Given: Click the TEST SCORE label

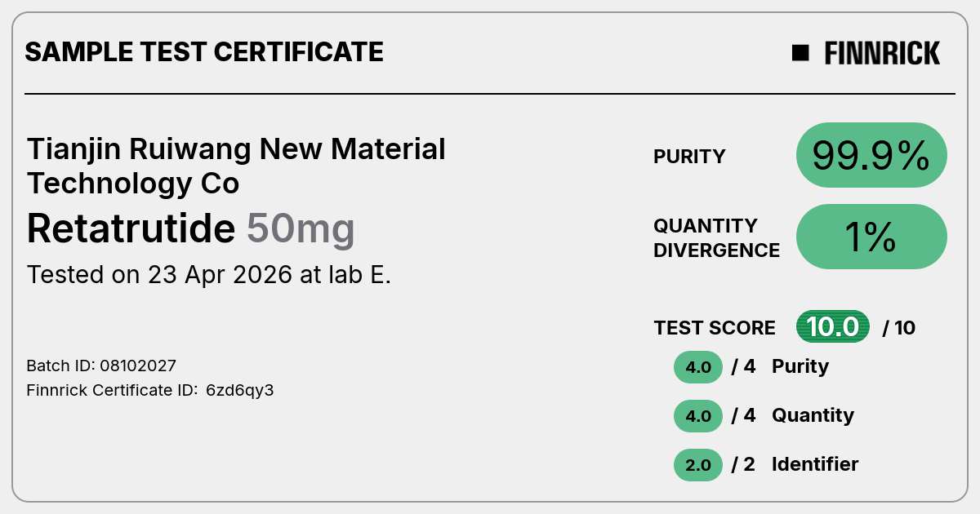Looking at the screenshot, I should point(715,328).
